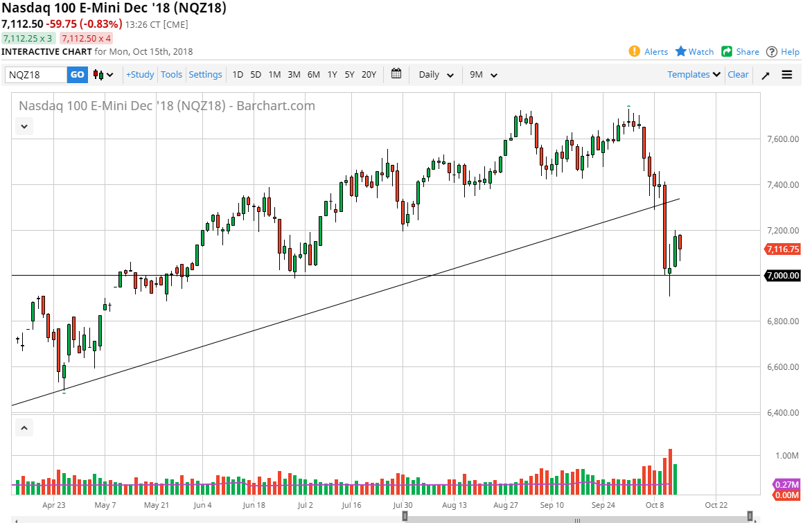The width and height of the screenshot is (812, 523).
Task: Open chart Settings
Action: point(205,74)
